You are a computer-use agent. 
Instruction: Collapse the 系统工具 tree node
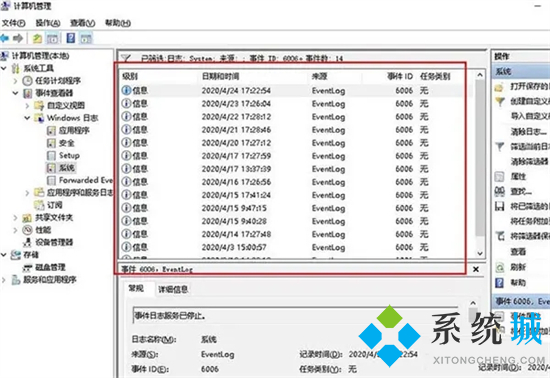pyautogui.click(x=4, y=68)
